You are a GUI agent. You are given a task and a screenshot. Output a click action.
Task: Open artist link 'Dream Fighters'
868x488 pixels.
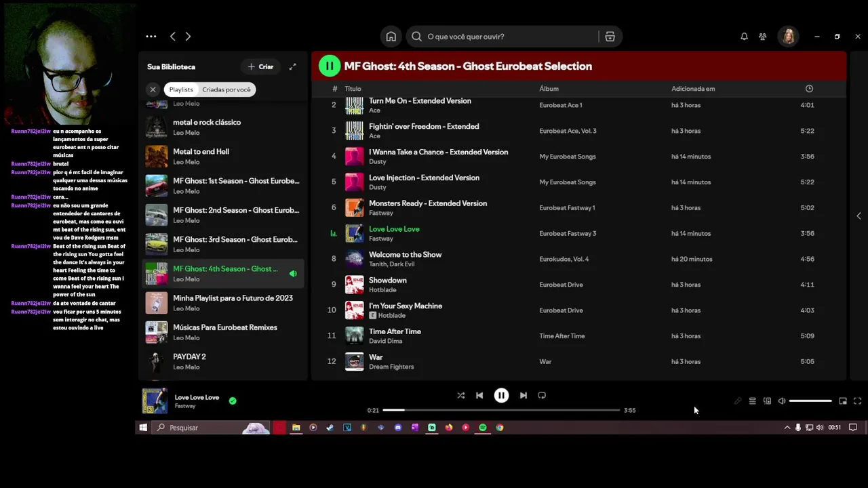coord(391,367)
